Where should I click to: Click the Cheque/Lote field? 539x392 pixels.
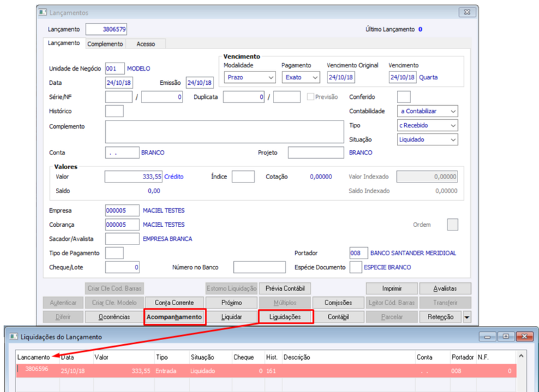[x=122, y=267]
